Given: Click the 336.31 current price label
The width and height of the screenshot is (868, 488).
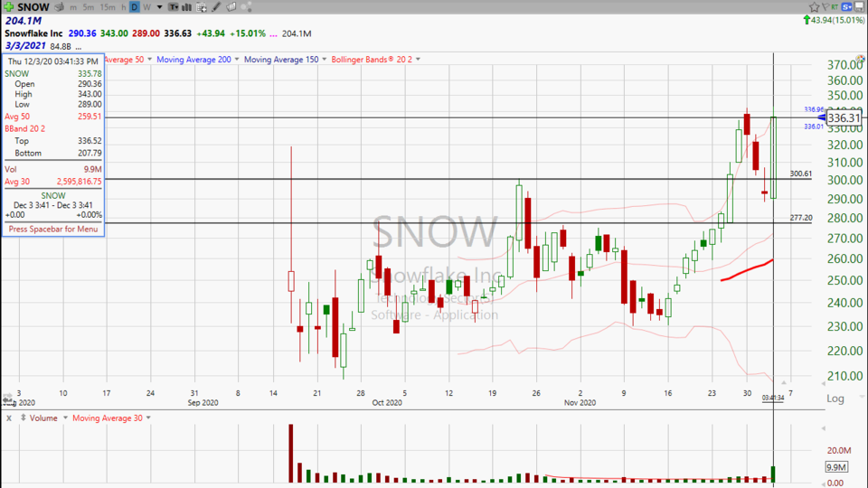Looking at the screenshot, I should 844,117.
